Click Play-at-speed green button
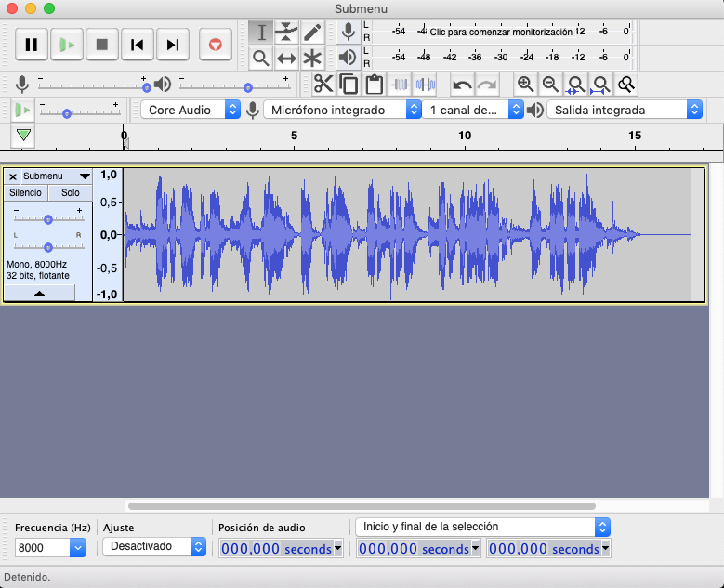The width and height of the screenshot is (724, 588). pos(22,111)
